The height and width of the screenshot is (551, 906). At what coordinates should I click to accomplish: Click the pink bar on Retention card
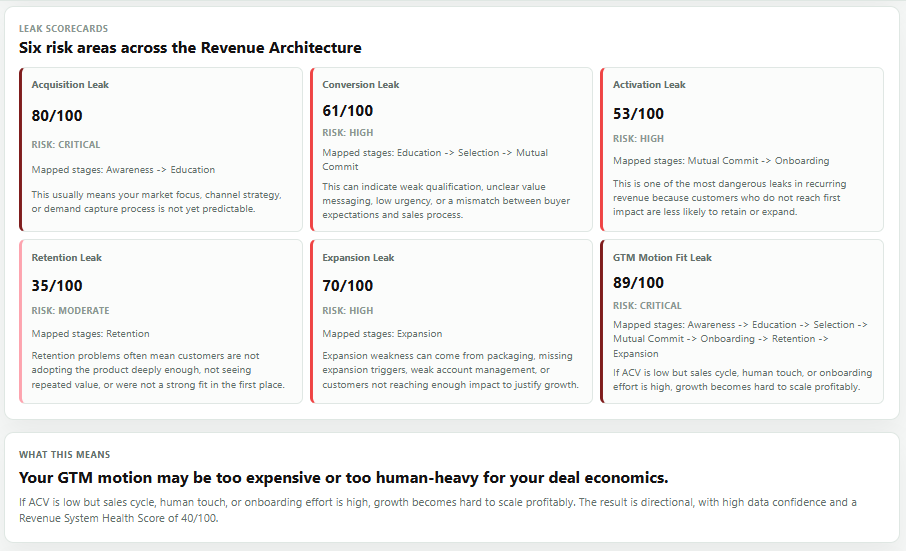(21, 321)
